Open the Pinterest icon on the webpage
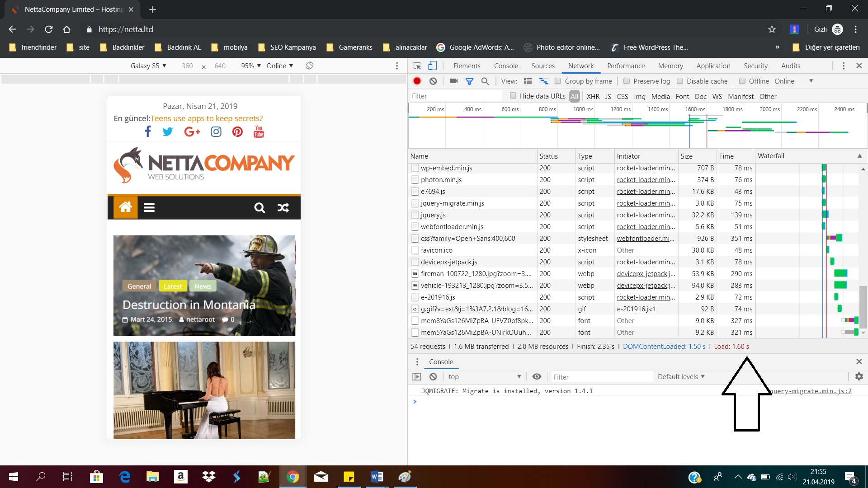This screenshot has width=868, height=488. (x=237, y=131)
